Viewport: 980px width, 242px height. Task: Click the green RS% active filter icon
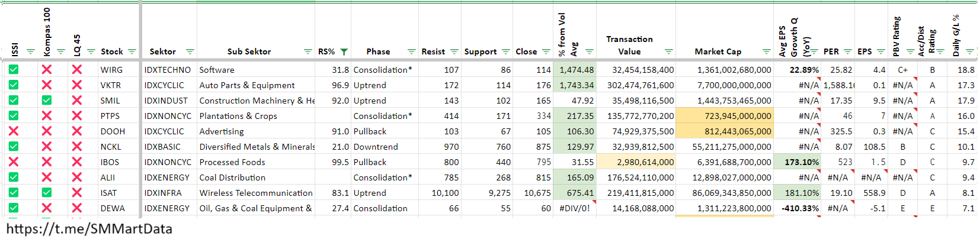click(344, 52)
